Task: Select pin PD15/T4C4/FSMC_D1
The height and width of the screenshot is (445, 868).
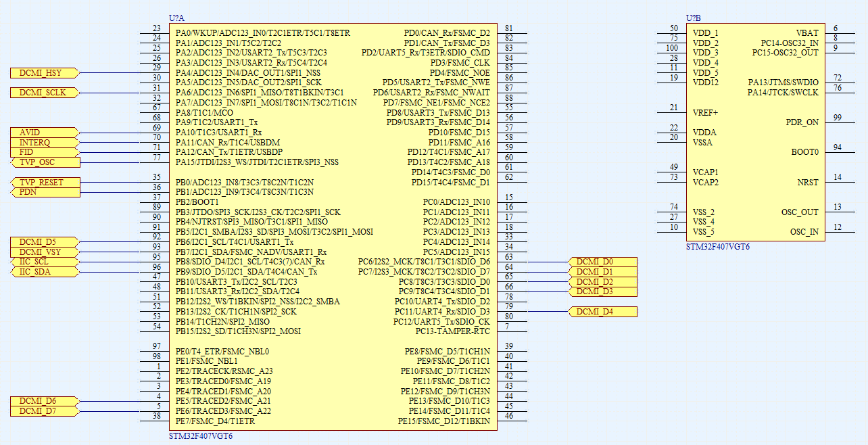Action: (x=451, y=183)
